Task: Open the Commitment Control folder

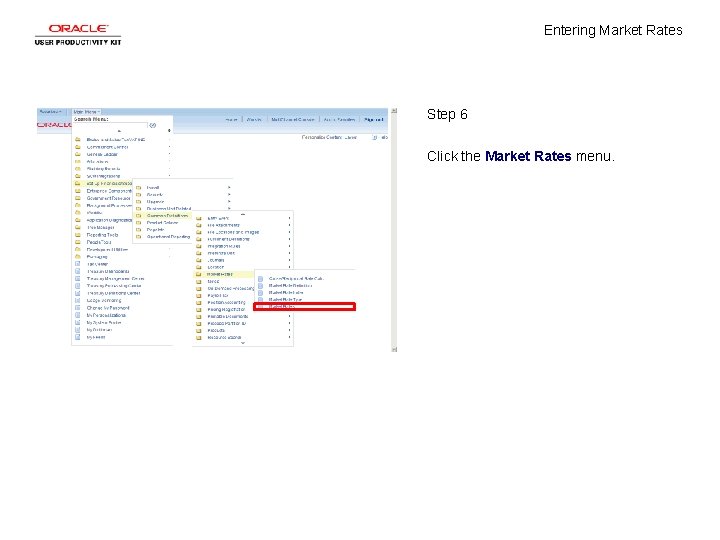Action: click(x=107, y=147)
